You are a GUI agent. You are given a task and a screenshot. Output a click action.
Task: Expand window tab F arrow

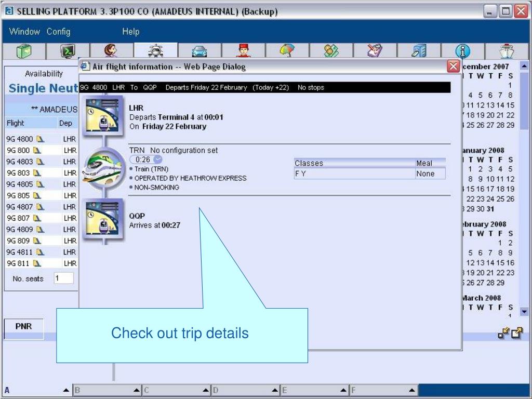[x=412, y=390]
